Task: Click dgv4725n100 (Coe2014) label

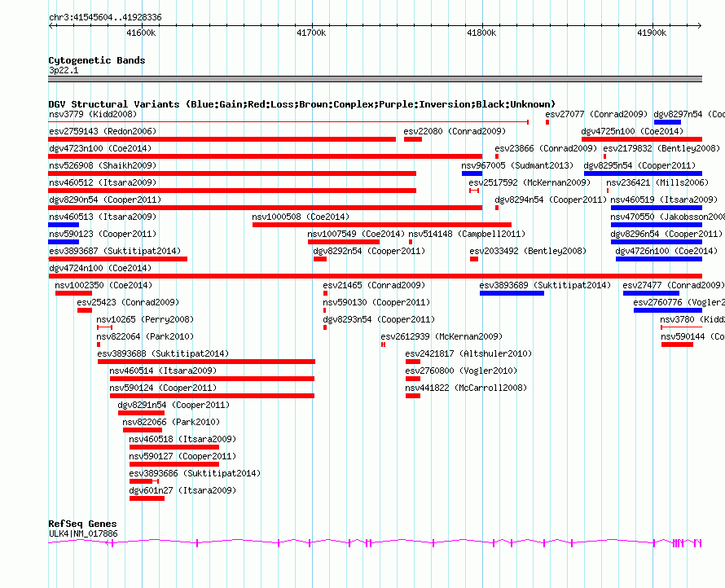Action: pyautogui.click(x=632, y=131)
